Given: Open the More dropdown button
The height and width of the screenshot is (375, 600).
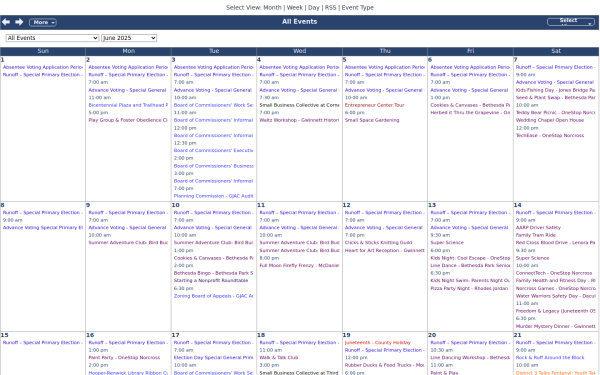Looking at the screenshot, I should pyautogui.click(x=43, y=22).
